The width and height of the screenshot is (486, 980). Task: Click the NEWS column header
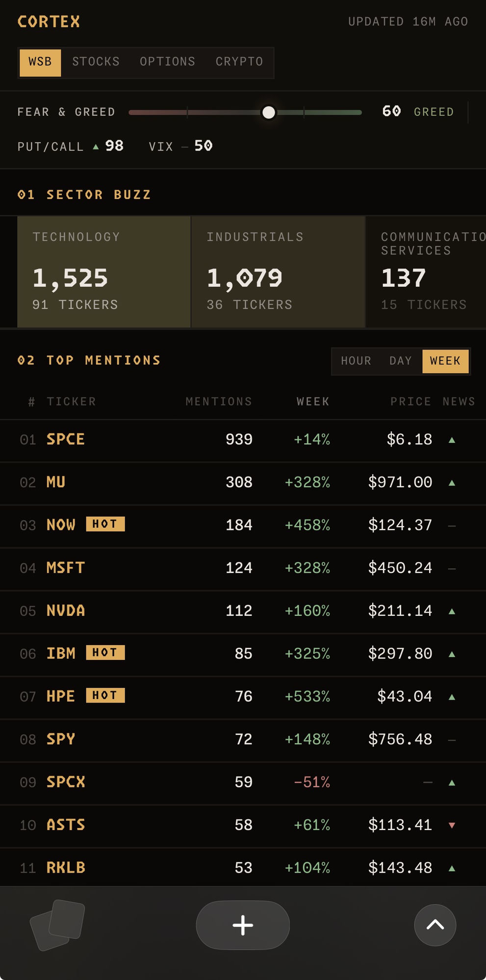pyautogui.click(x=459, y=402)
